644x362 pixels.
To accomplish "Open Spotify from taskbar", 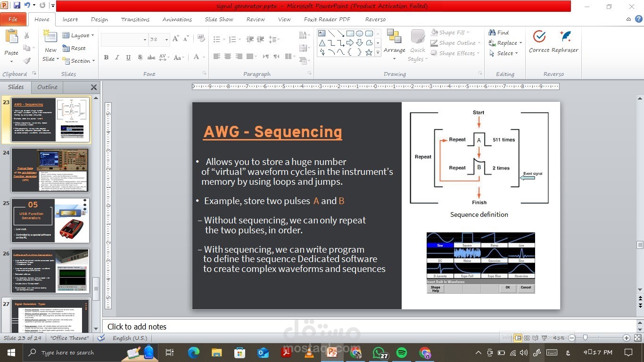I will click(402, 353).
